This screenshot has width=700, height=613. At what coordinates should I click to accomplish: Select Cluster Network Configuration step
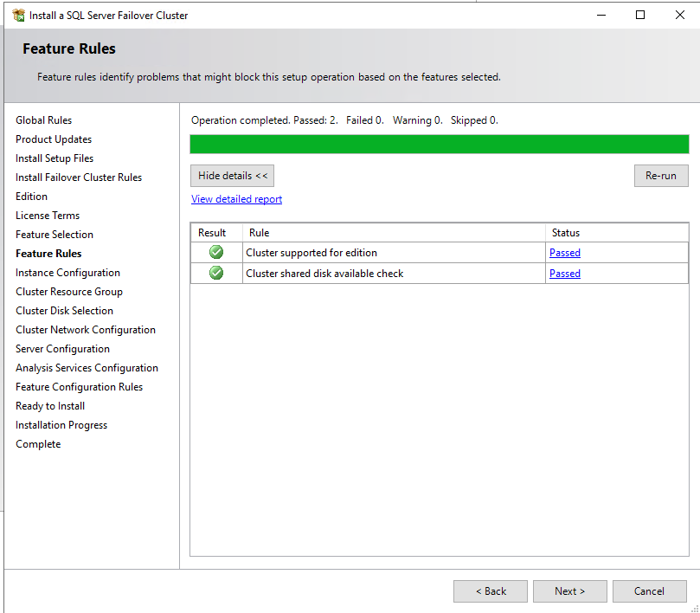86,330
